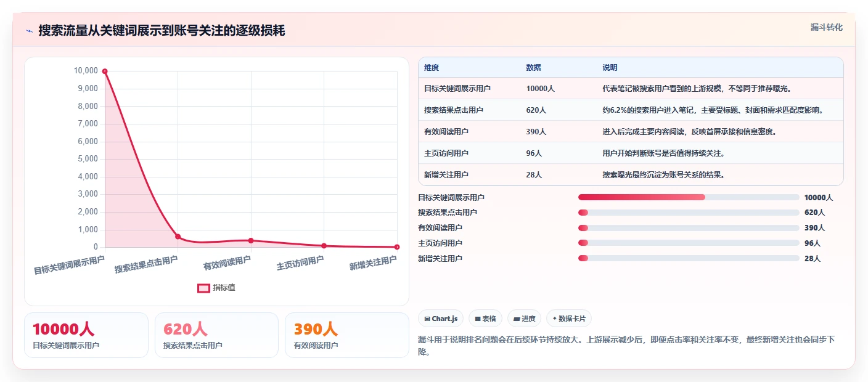Viewport: 868px width, 382px height.
Task: Click the chart data point at 目标关键词展示用户
Action: pos(105,71)
